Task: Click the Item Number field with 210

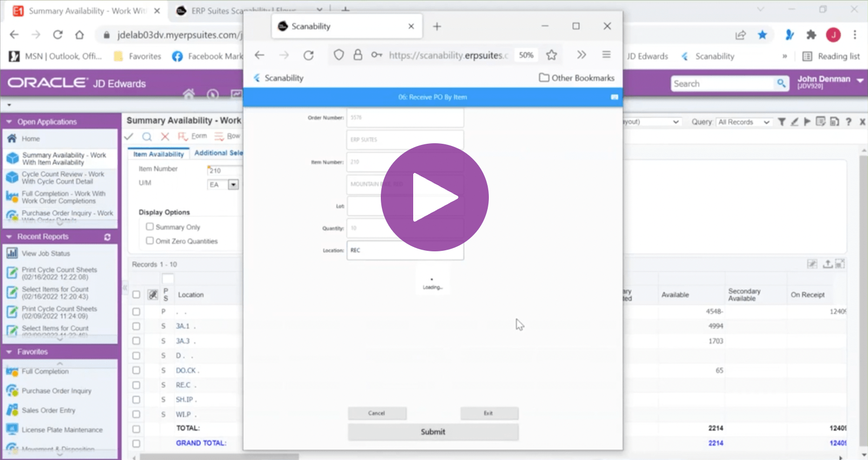Action: 224,170
